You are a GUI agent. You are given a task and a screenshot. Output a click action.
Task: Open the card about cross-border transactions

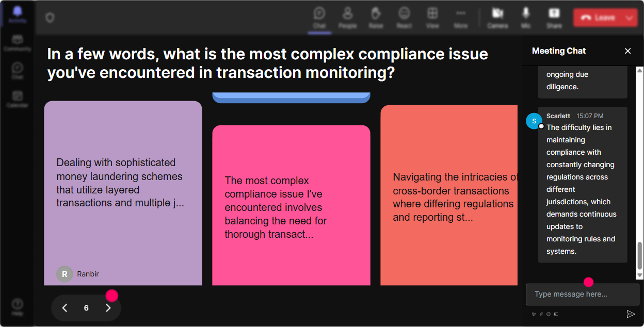click(449, 195)
